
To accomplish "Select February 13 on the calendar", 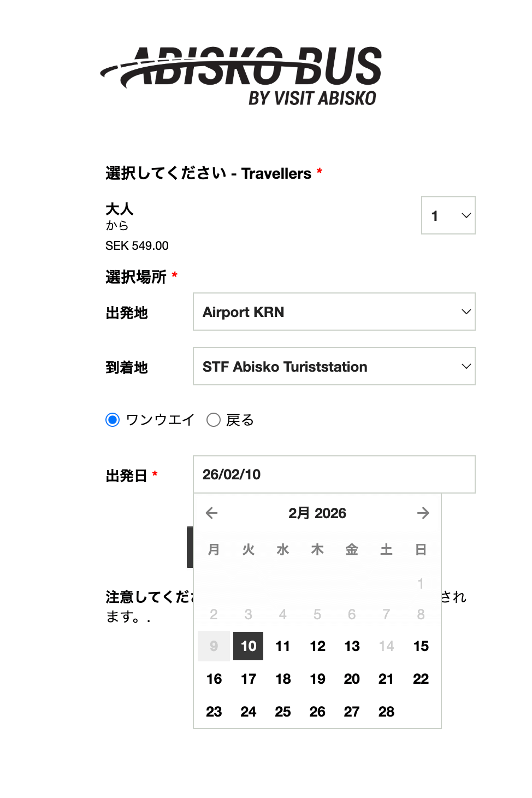I will click(352, 646).
